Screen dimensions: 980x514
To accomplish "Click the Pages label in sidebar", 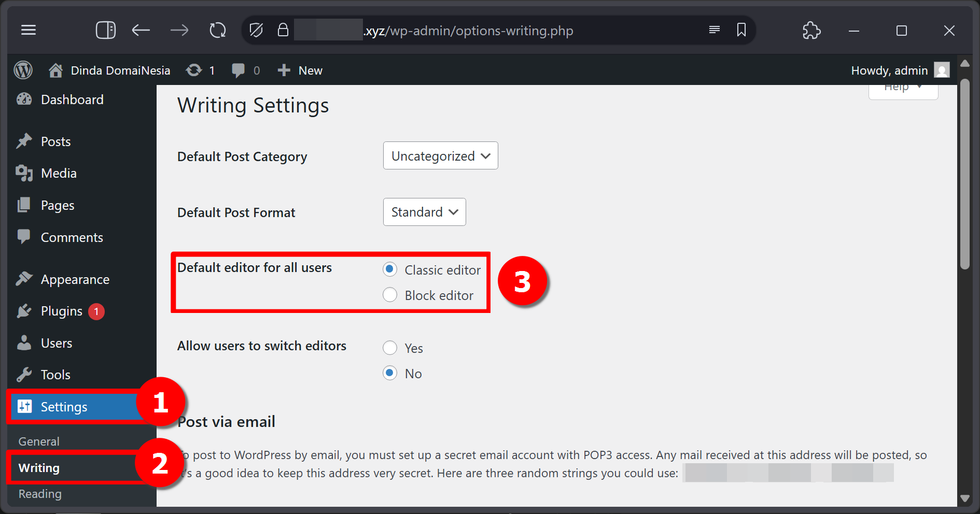I will 58,206.
